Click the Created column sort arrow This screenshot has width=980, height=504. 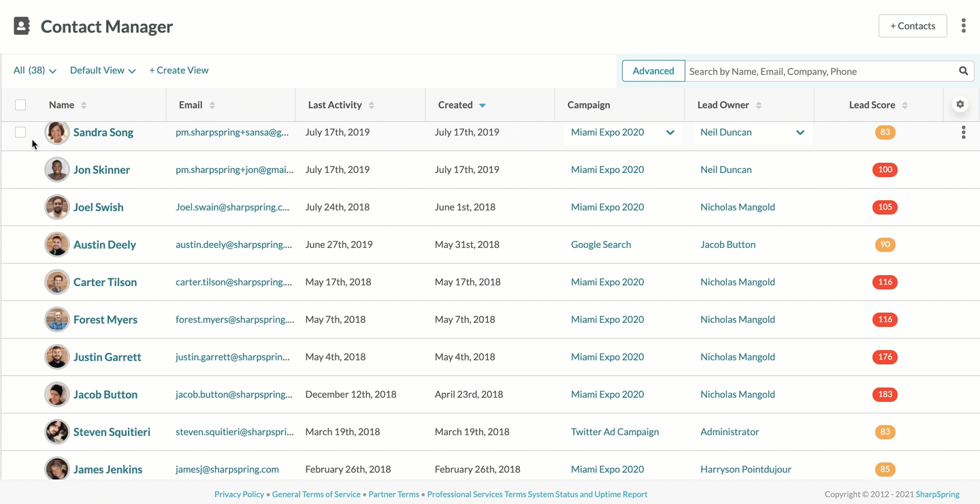click(x=482, y=106)
